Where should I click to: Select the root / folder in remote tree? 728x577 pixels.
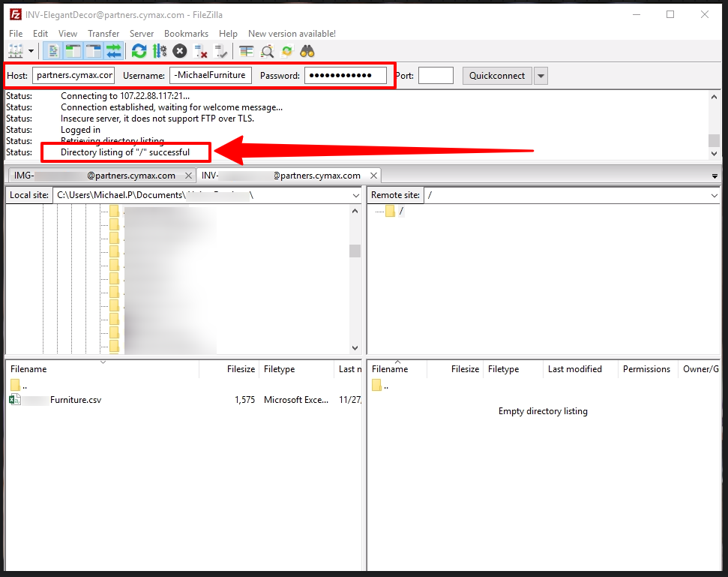click(396, 212)
